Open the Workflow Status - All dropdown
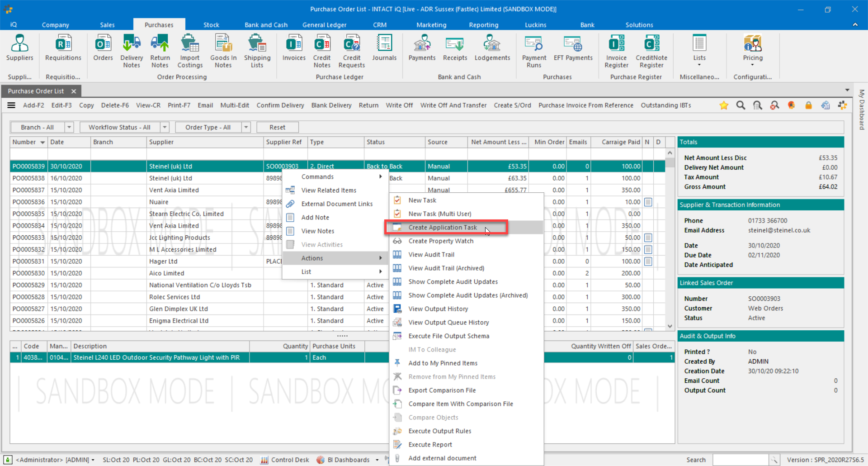The image size is (868, 466). pos(165,127)
